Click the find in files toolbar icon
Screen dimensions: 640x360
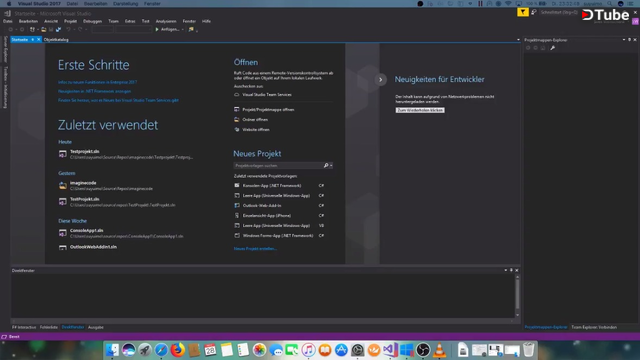(191, 29)
